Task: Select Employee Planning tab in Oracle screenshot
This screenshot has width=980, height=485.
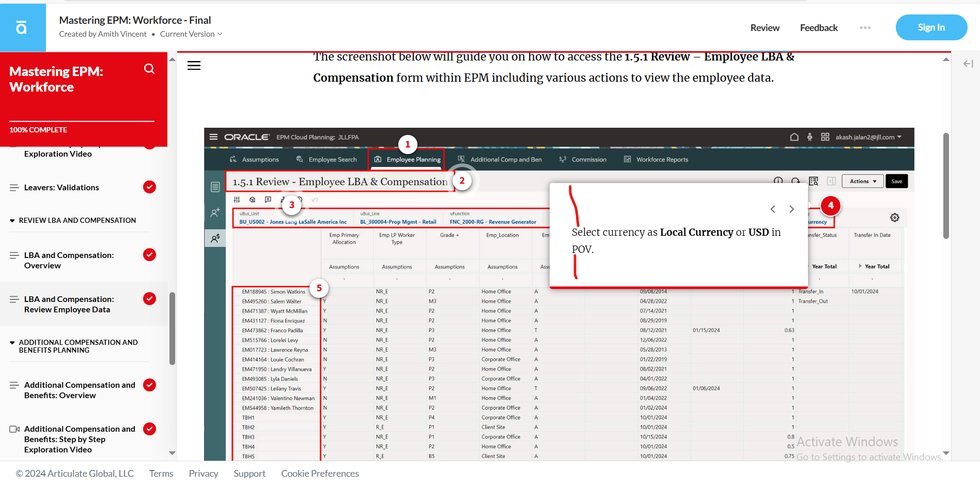Action: click(x=407, y=160)
